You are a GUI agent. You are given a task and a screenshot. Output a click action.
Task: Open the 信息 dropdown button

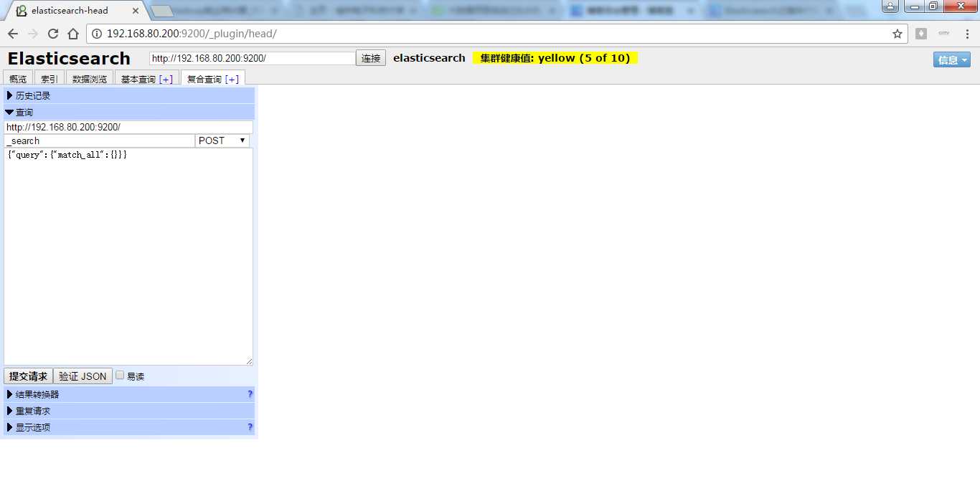pyautogui.click(x=952, y=59)
